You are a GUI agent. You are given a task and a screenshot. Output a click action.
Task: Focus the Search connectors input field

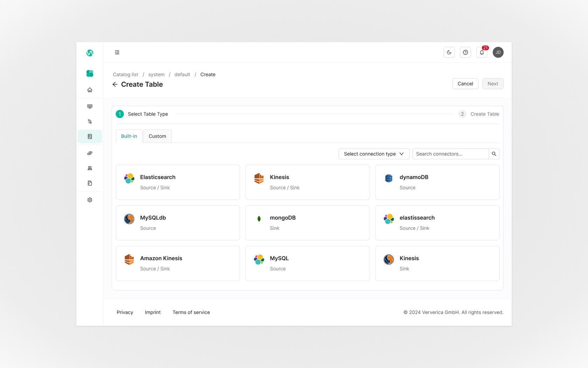[x=450, y=154]
